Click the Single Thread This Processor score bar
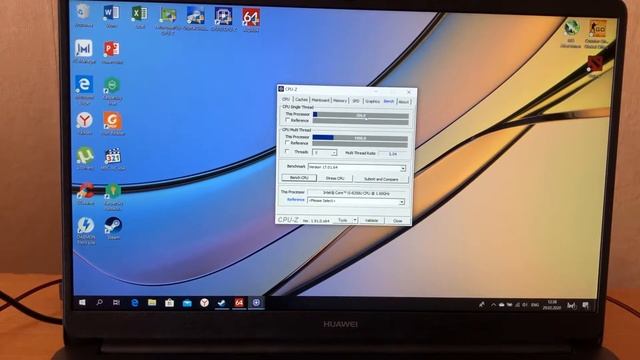 pyautogui.click(x=361, y=116)
